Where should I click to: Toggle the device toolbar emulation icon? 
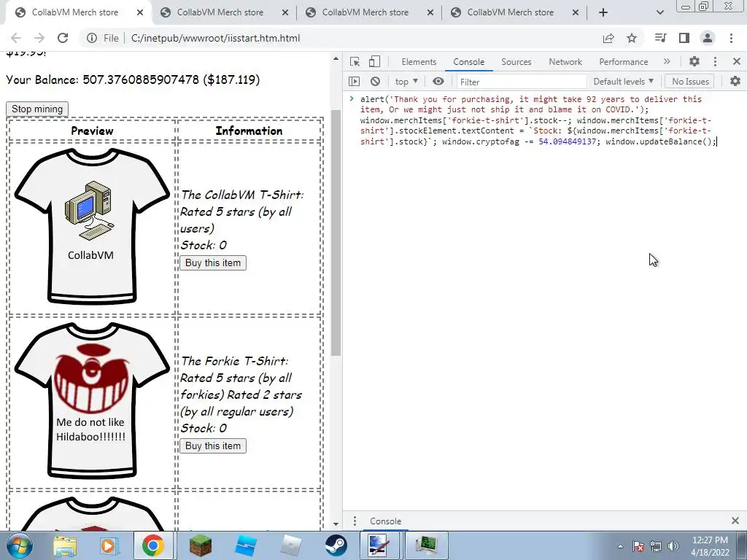click(374, 61)
